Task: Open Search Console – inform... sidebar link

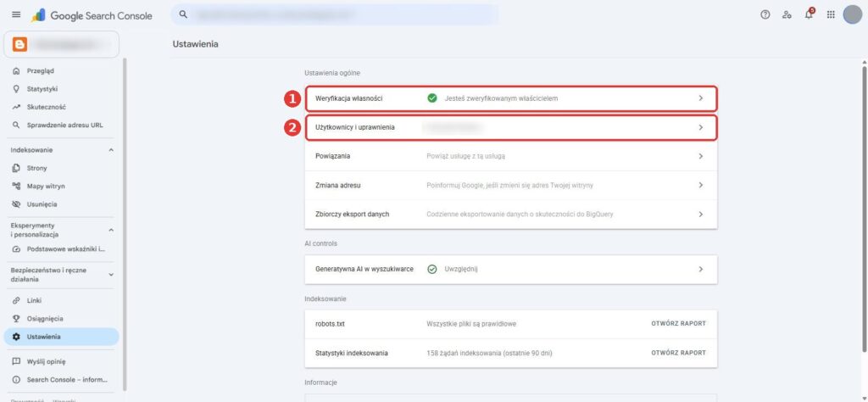Action: (x=61, y=380)
